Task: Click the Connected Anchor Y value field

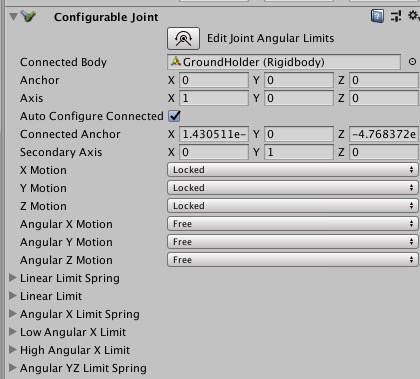Action: coord(299,134)
